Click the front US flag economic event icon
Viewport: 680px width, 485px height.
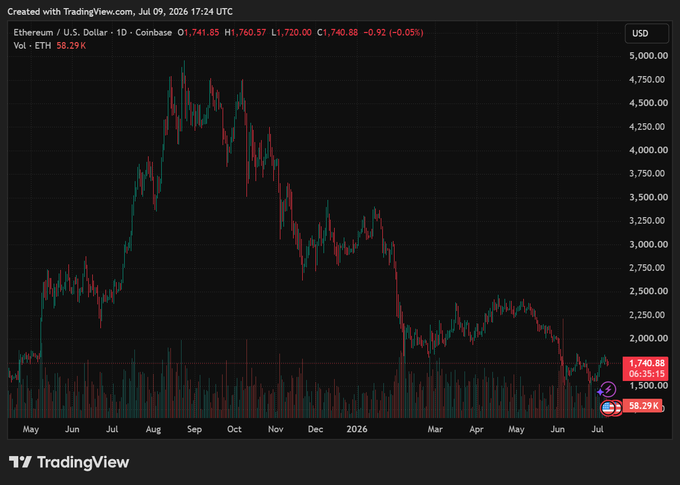pyautogui.click(x=608, y=408)
